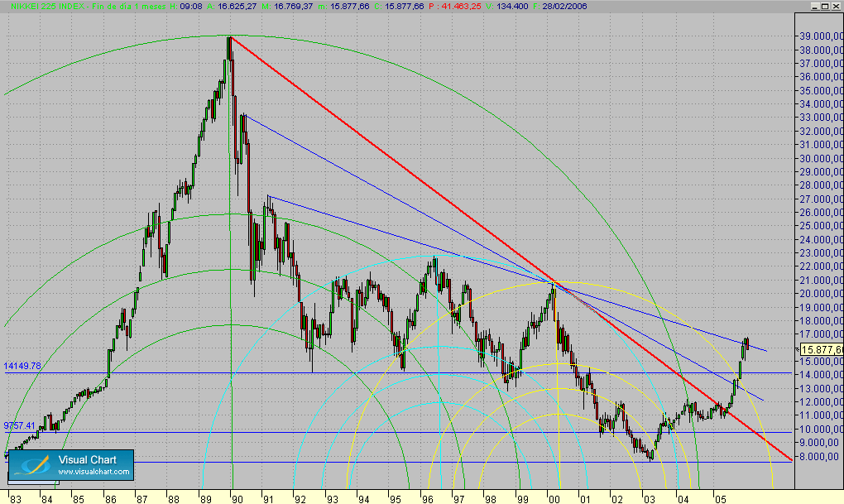Click the NIKKEI 225 INDEX title text
The width and height of the screenshot is (844, 504).
coord(47,7)
